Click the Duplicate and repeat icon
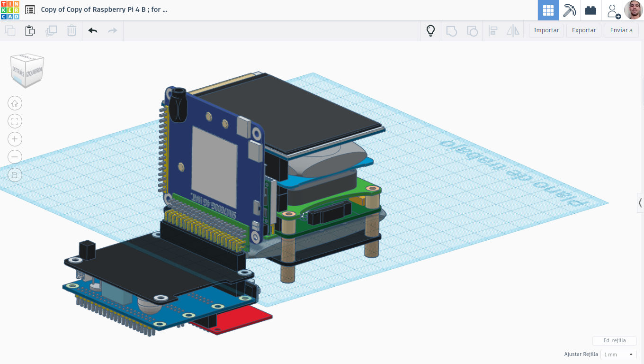This screenshot has height=364, width=644. coord(51,31)
